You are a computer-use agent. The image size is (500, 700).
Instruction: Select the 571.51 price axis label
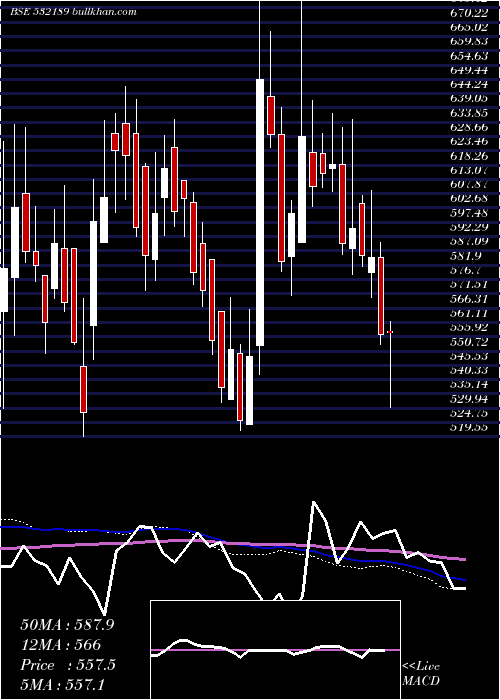click(x=469, y=284)
